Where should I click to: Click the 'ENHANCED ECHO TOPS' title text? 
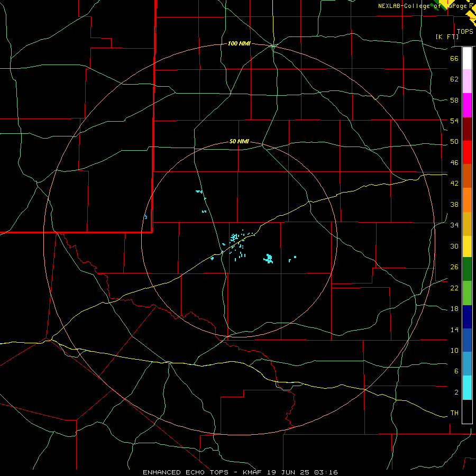pos(186,472)
